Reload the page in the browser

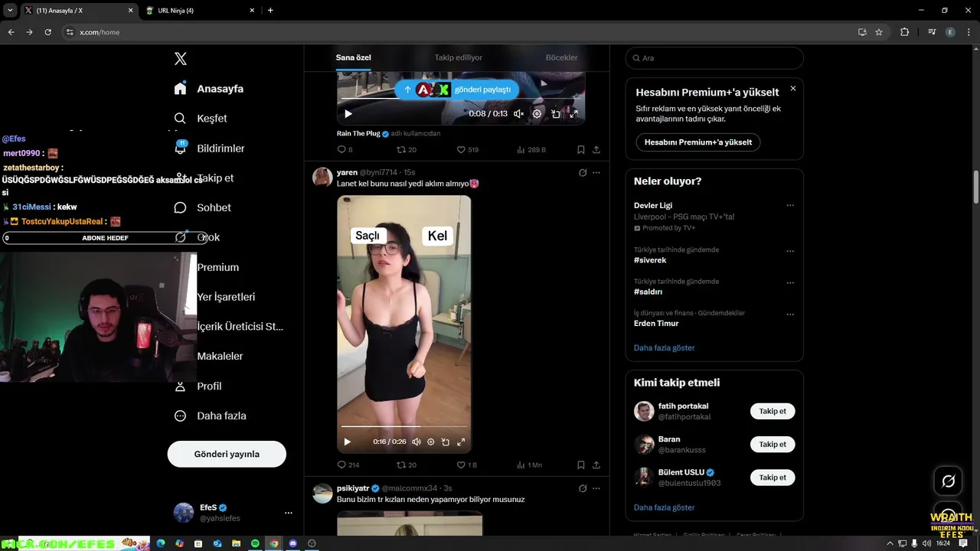tap(47, 32)
